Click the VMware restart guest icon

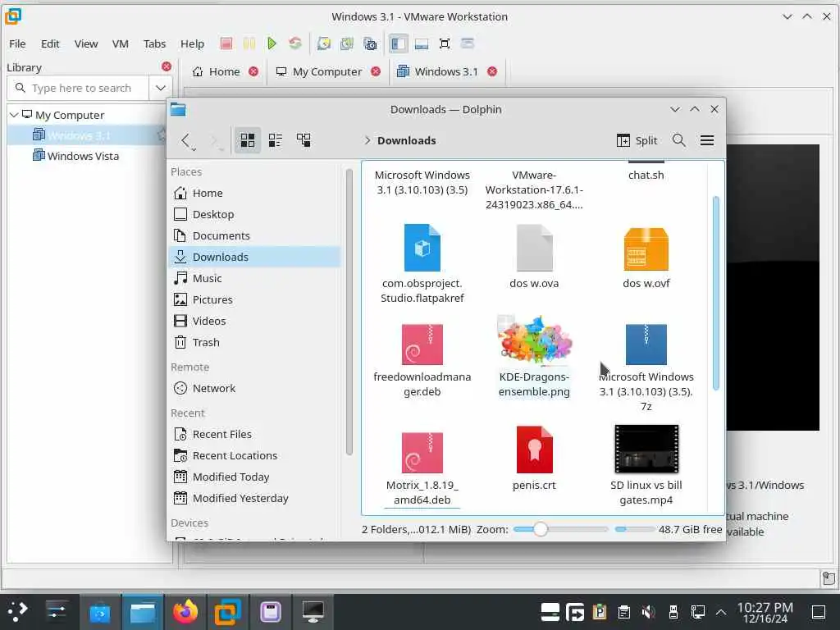(294, 43)
